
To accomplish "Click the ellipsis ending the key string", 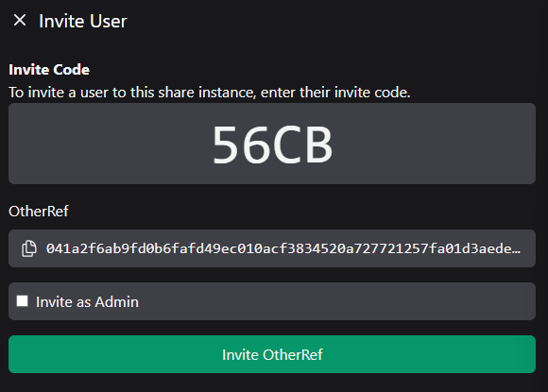I will [517, 251].
